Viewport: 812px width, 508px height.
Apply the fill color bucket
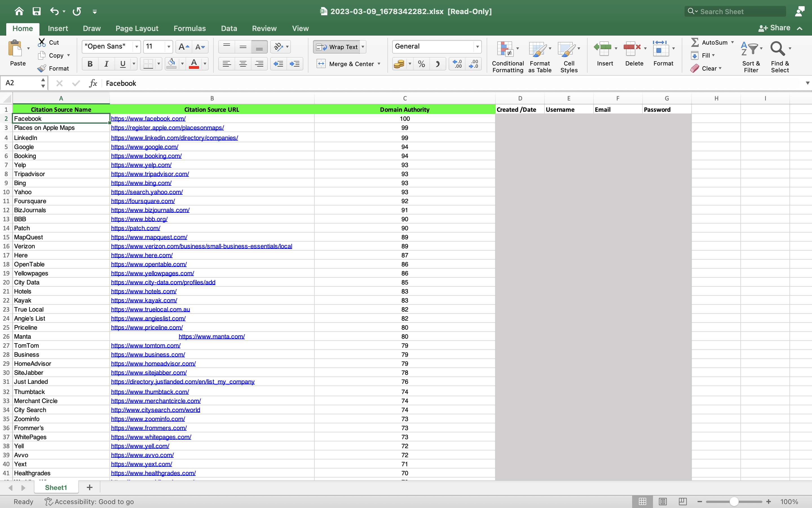click(x=171, y=64)
